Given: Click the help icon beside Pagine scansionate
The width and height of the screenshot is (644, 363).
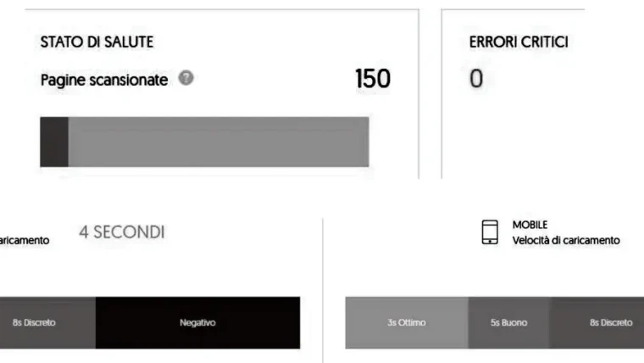Looking at the screenshot, I should tap(186, 78).
